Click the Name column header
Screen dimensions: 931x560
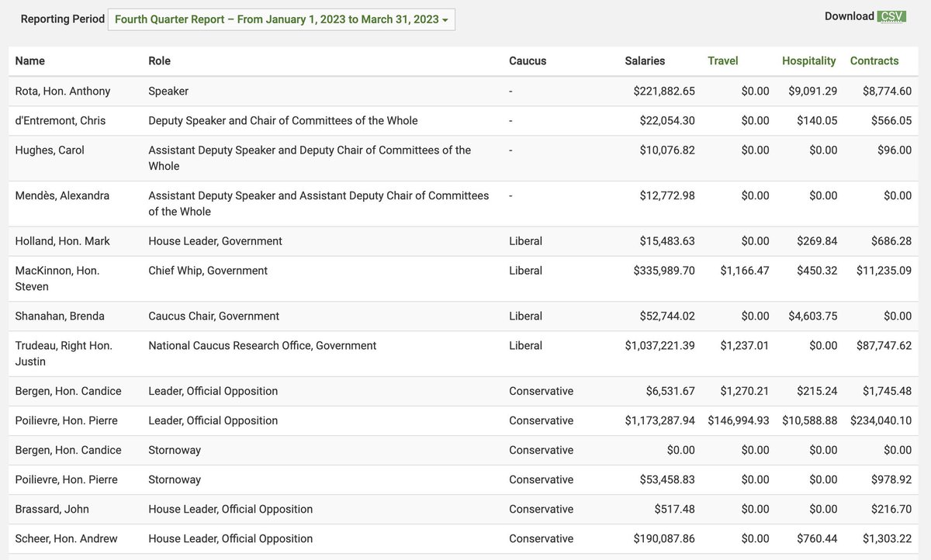(30, 60)
